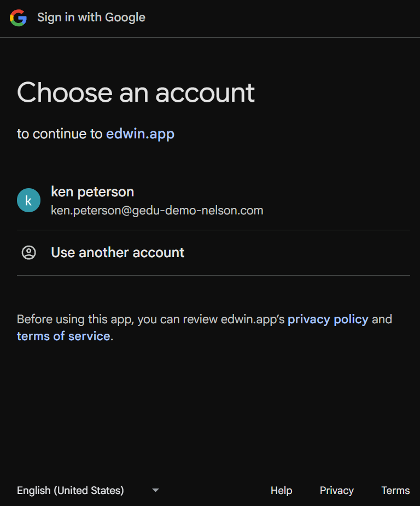Image resolution: width=420 pixels, height=506 pixels.
Task: Click the Google logo icon
Action: 18,18
